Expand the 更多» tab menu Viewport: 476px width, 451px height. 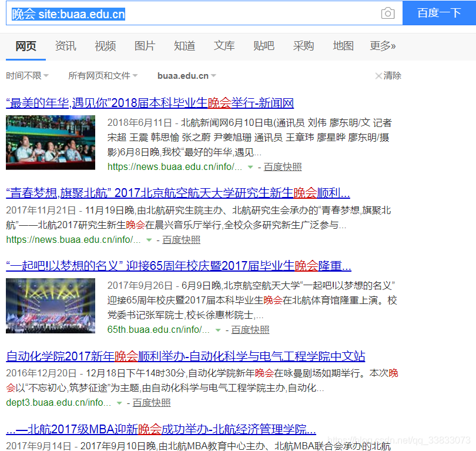(x=383, y=46)
